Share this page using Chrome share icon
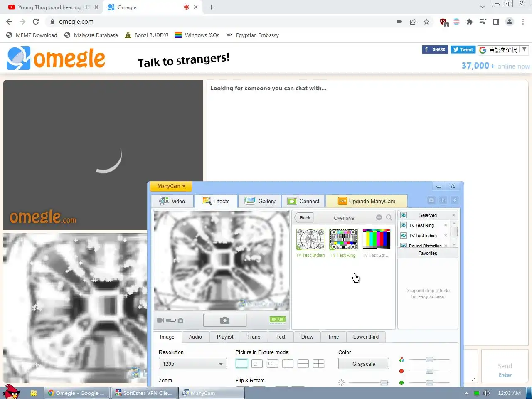 [413, 22]
